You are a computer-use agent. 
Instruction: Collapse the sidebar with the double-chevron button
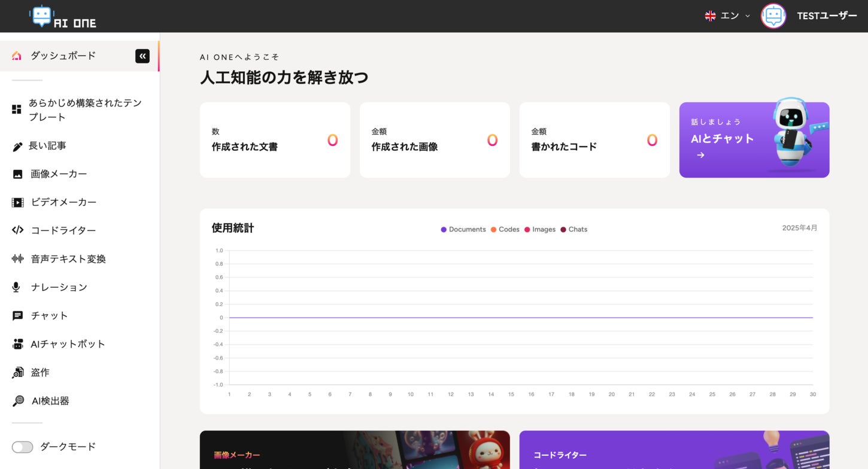tap(142, 56)
